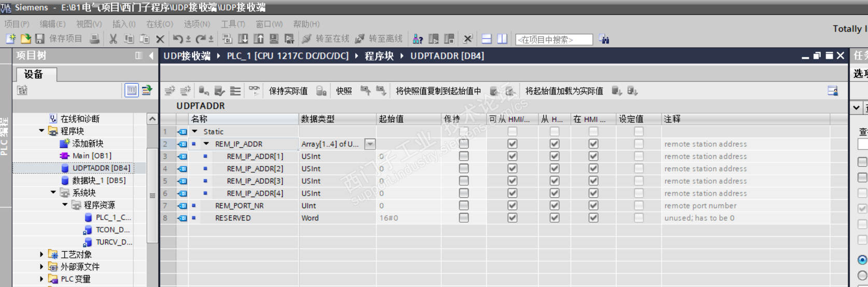Image resolution: width=868 pixels, height=287 pixels.
Task: Open the 在线(O) menu
Action: click(x=159, y=24)
